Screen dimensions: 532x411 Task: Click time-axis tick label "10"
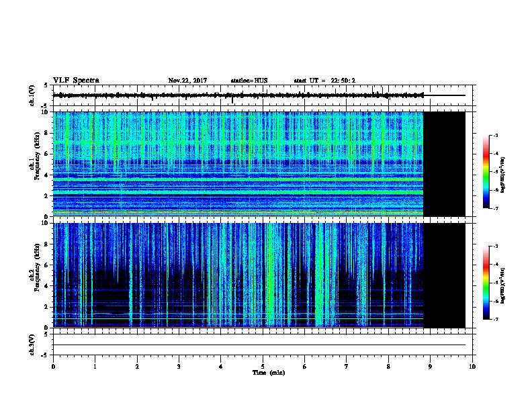coord(472,367)
